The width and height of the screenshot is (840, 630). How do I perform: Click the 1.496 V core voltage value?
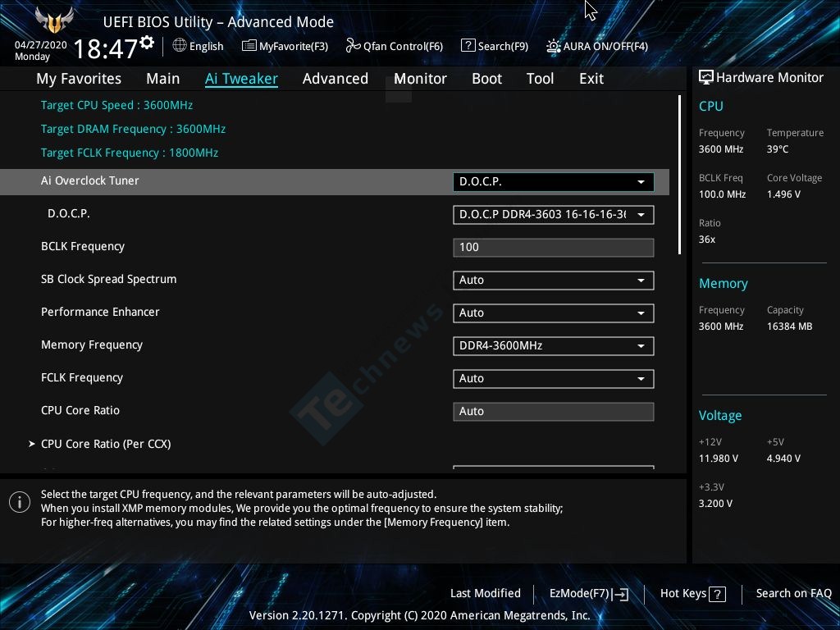pos(783,194)
